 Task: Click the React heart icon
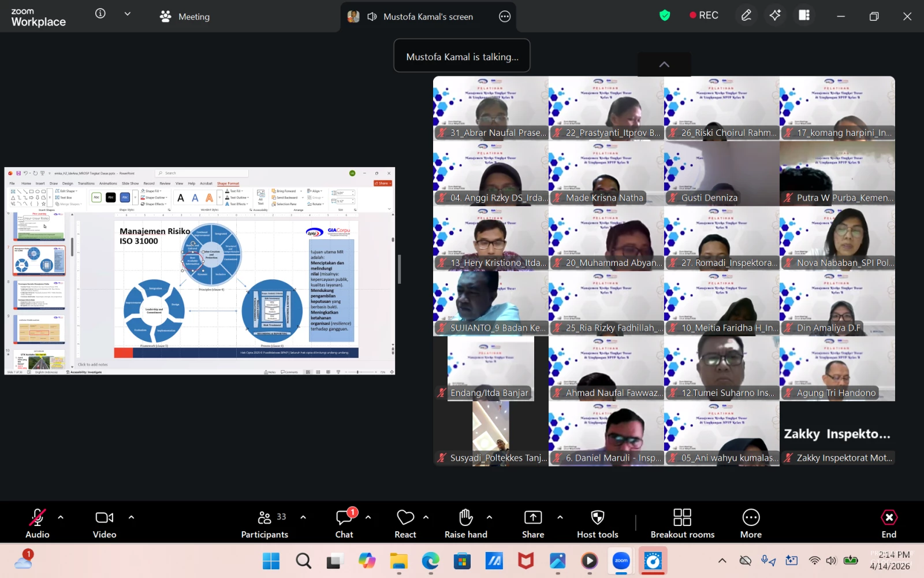[405, 524]
